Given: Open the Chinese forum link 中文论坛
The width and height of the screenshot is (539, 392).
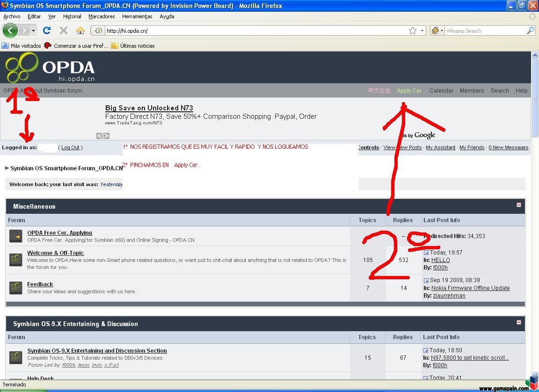Looking at the screenshot, I should point(379,91).
